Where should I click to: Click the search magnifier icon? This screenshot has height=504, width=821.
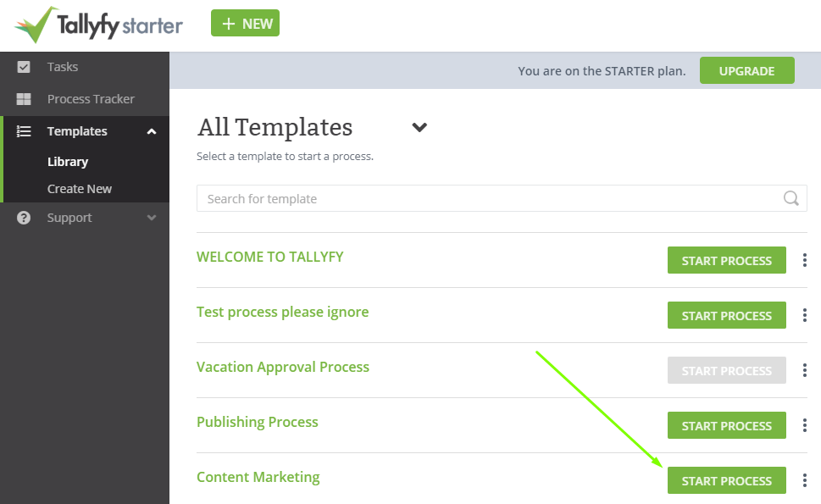(x=790, y=198)
